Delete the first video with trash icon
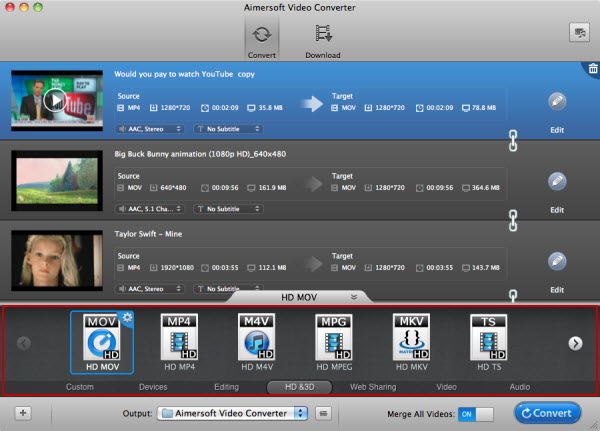Screen dimensions: 600x431 tap(590, 68)
